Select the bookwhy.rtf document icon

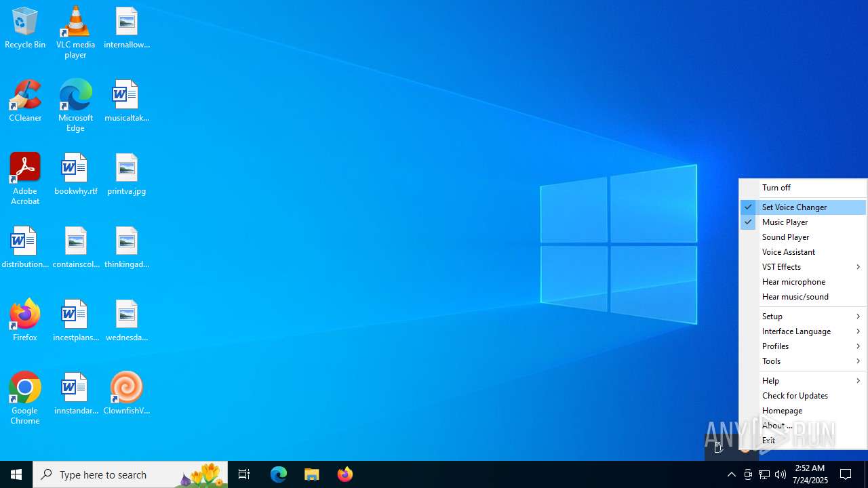pos(75,175)
